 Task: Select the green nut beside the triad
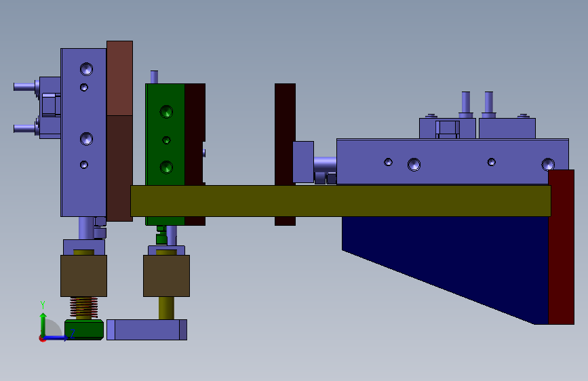click(84, 330)
